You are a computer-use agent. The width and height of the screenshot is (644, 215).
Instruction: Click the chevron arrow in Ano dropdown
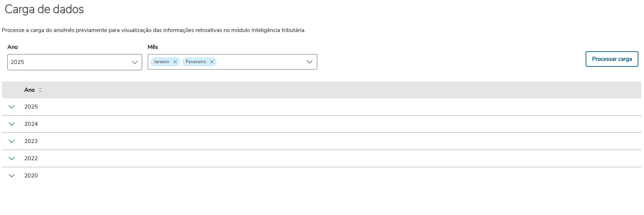pyautogui.click(x=134, y=62)
